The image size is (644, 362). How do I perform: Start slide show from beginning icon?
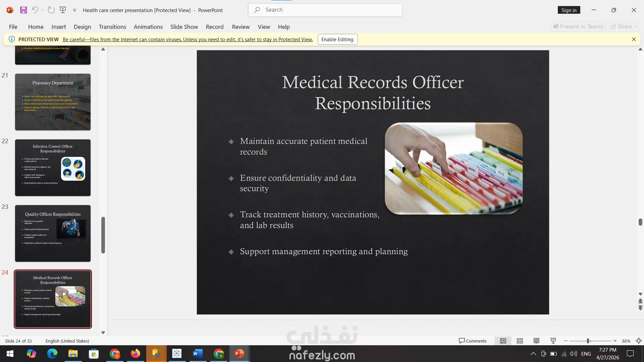point(63,10)
